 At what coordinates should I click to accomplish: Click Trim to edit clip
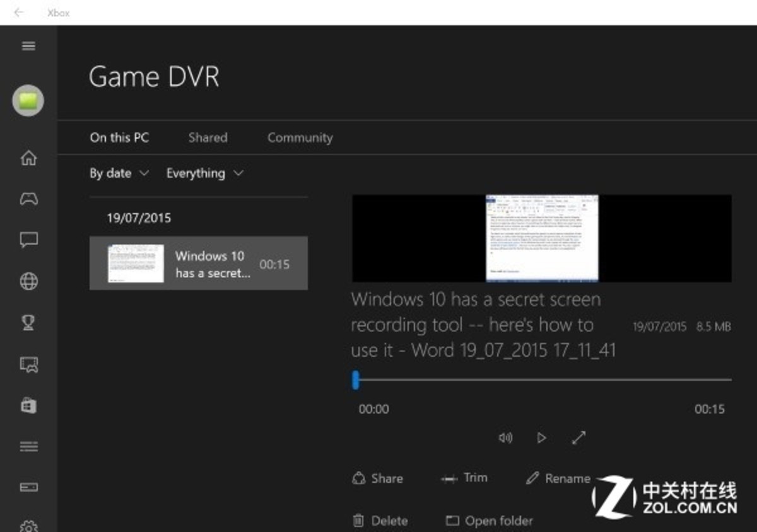click(x=464, y=478)
